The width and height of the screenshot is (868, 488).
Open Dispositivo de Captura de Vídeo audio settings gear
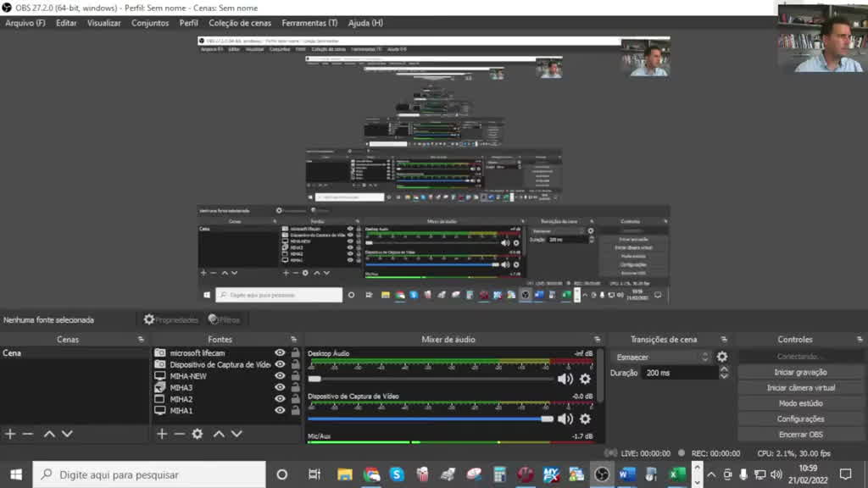(x=585, y=419)
